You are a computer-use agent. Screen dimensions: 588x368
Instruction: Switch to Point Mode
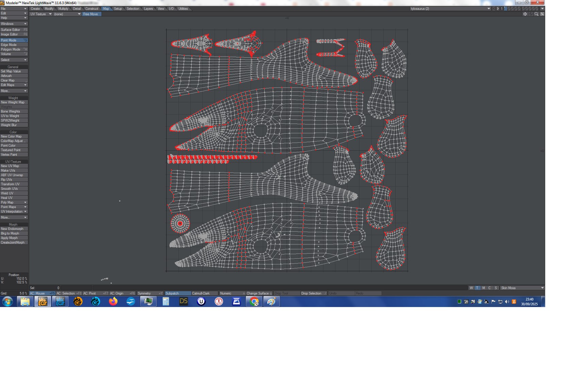(14, 40)
